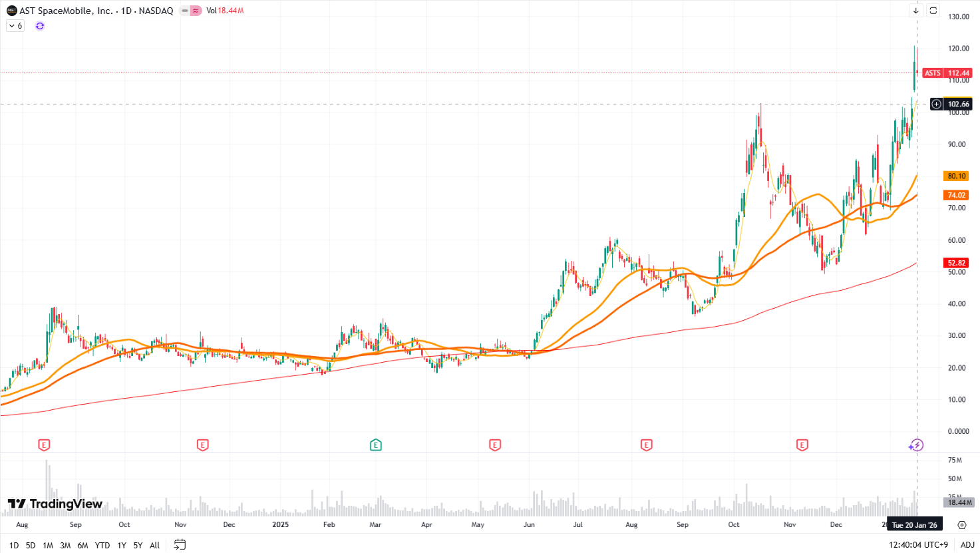Click the ASTS 112.44 price label

click(x=947, y=73)
